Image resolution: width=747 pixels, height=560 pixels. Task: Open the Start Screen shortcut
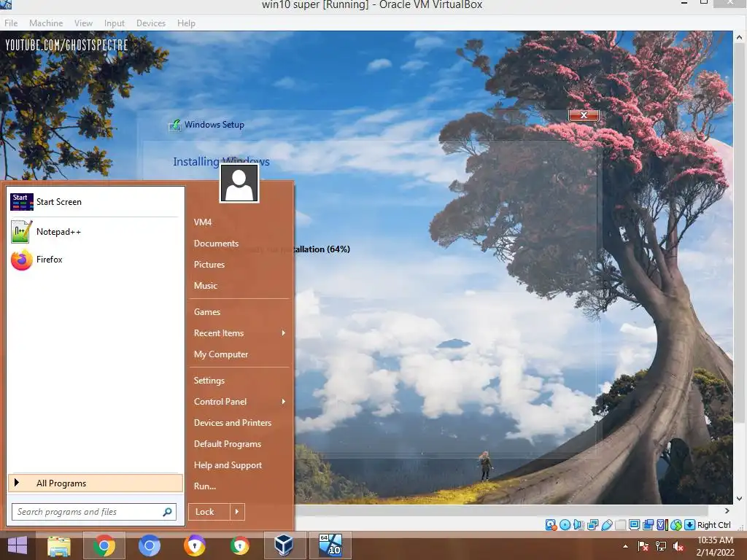(95, 202)
